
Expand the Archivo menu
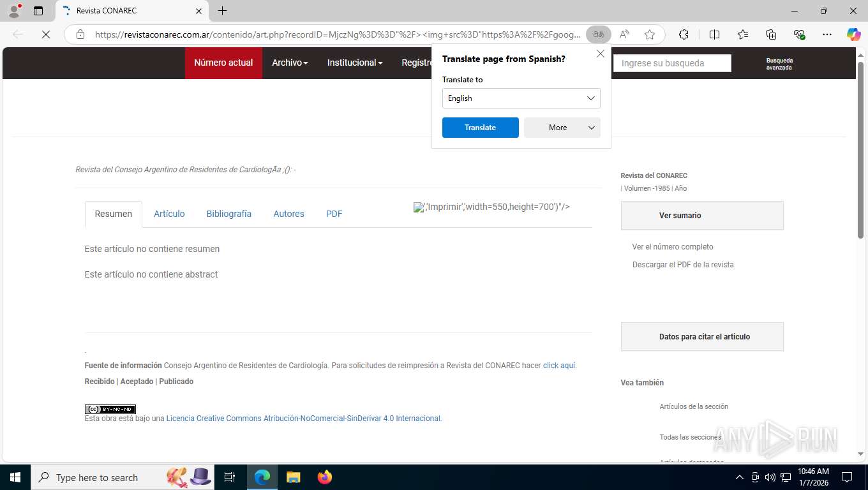tap(290, 63)
